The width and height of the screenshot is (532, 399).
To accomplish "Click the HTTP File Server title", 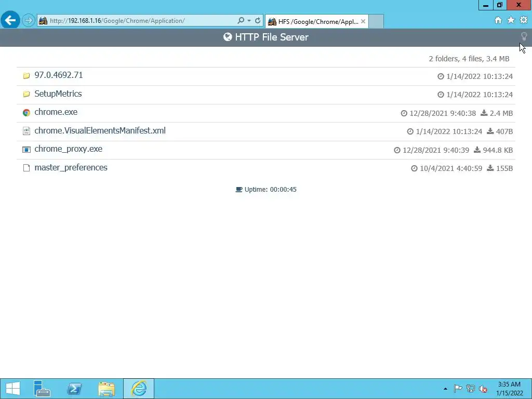I will click(x=271, y=37).
